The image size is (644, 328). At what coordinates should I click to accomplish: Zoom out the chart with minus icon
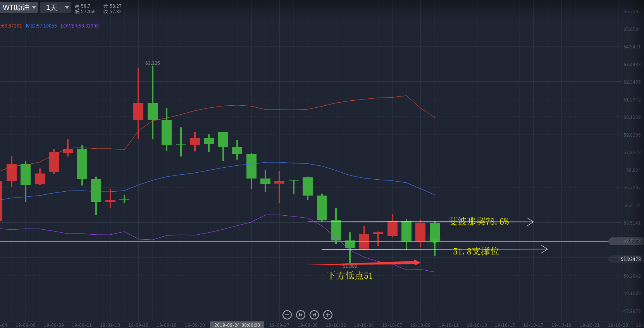click(287, 315)
